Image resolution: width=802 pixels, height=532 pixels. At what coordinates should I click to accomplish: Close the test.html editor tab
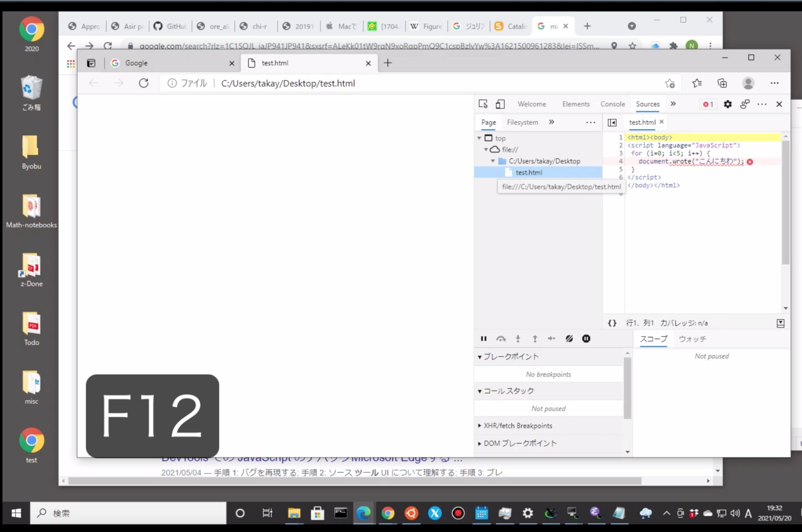click(x=662, y=122)
